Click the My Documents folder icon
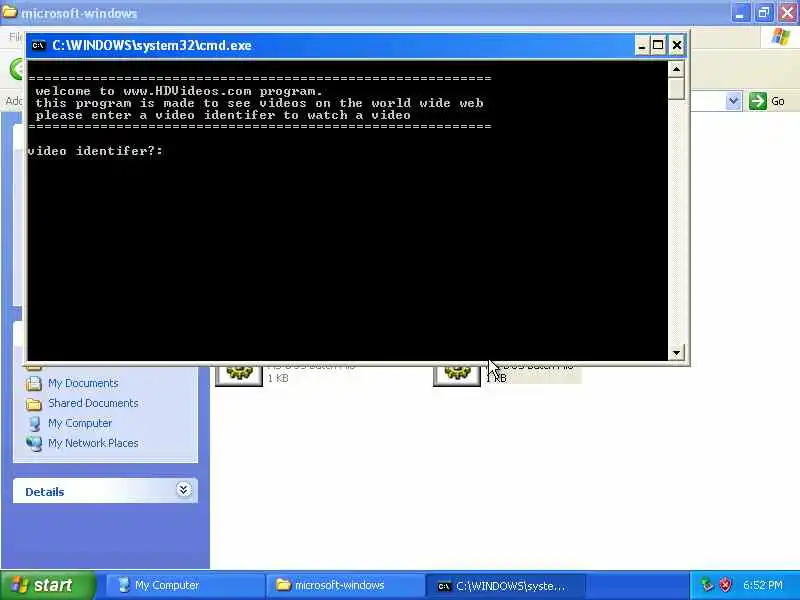The height and width of the screenshot is (600, 800). click(34, 383)
